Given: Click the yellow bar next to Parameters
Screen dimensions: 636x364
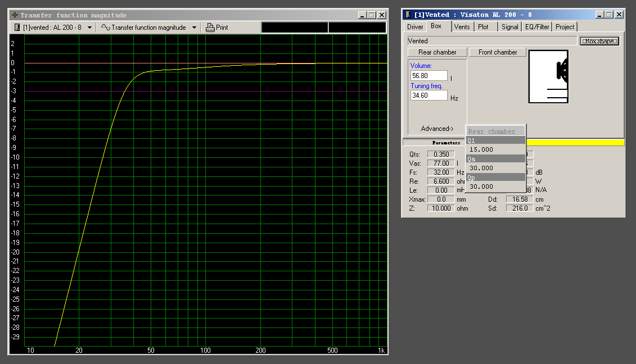Looking at the screenshot, I should click(x=575, y=143).
